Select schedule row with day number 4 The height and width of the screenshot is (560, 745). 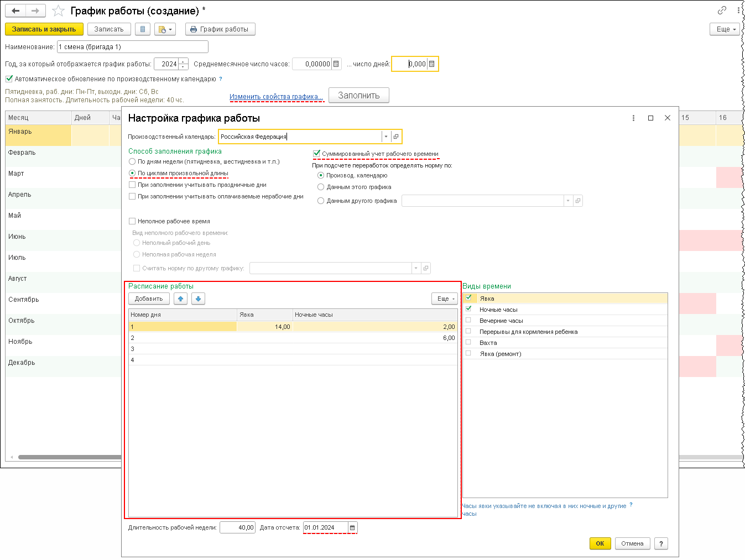pyautogui.click(x=293, y=360)
